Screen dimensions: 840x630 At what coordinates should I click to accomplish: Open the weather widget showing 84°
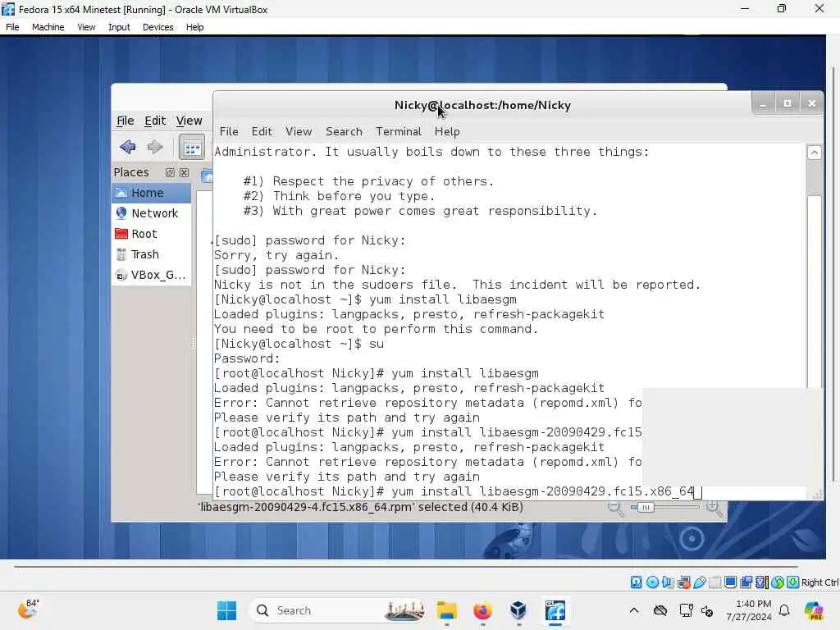click(29, 609)
